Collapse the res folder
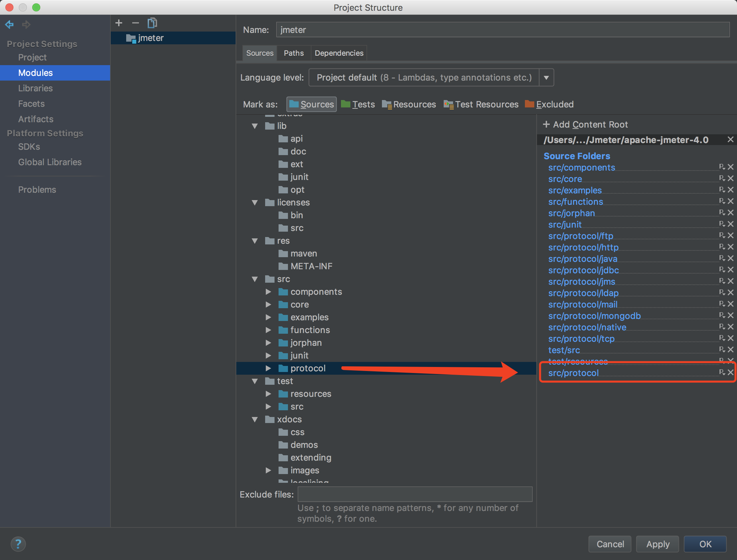This screenshot has height=560, width=737. (255, 241)
